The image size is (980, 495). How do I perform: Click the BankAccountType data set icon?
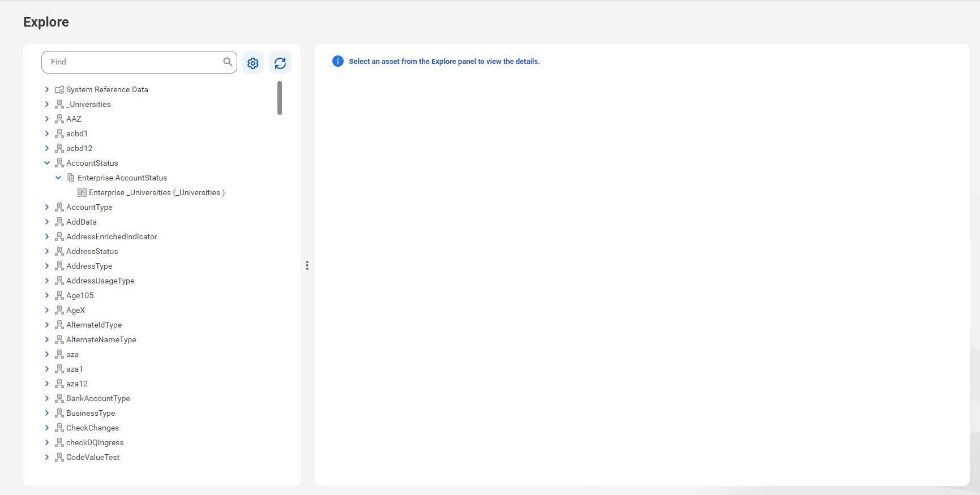coord(59,398)
